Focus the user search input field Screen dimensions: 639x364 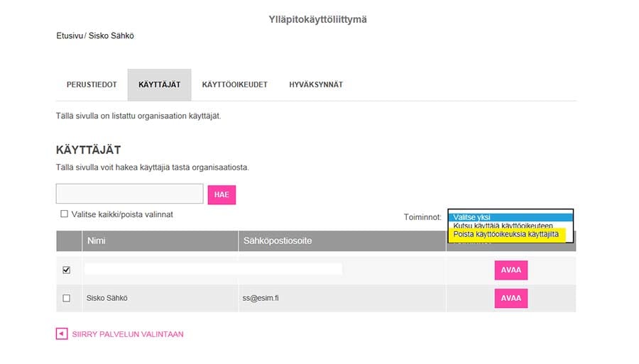pyautogui.click(x=130, y=194)
